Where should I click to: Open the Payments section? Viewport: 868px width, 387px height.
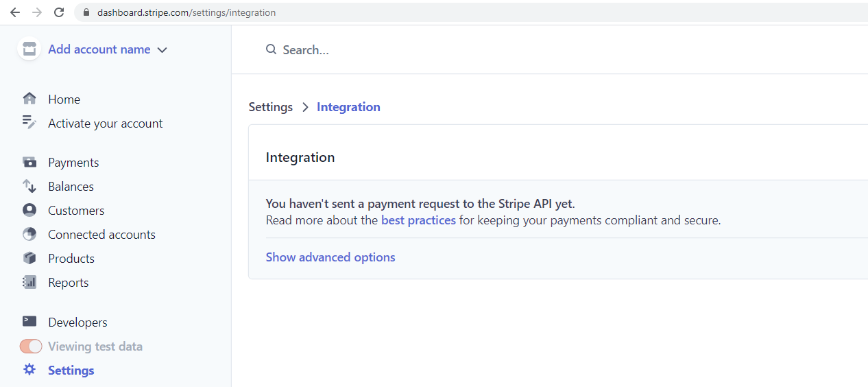73,163
